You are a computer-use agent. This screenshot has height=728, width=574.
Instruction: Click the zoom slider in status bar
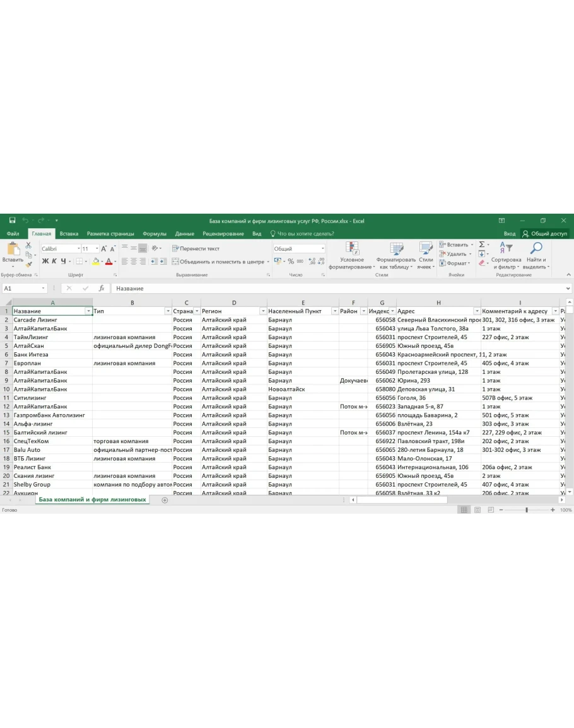(527, 510)
